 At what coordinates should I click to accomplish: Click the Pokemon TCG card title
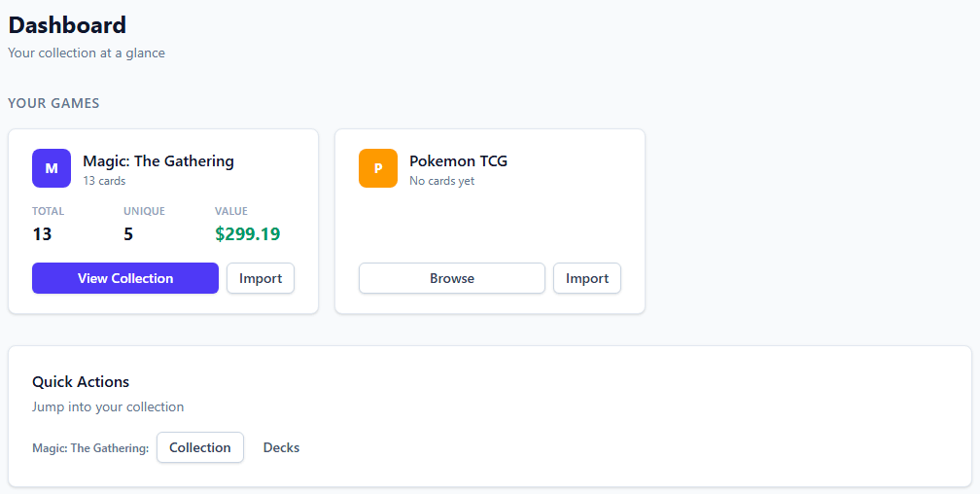[458, 160]
